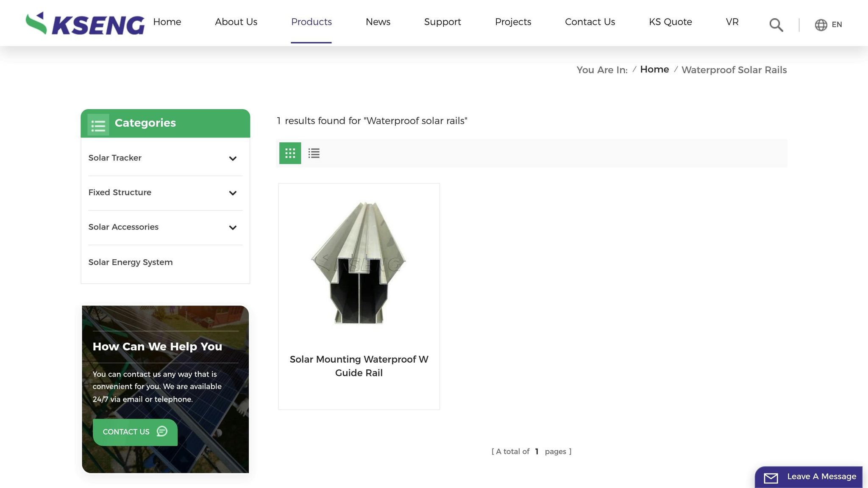The height and width of the screenshot is (488, 868).
Task: Expand the Solar Tracker category
Action: 232,158
